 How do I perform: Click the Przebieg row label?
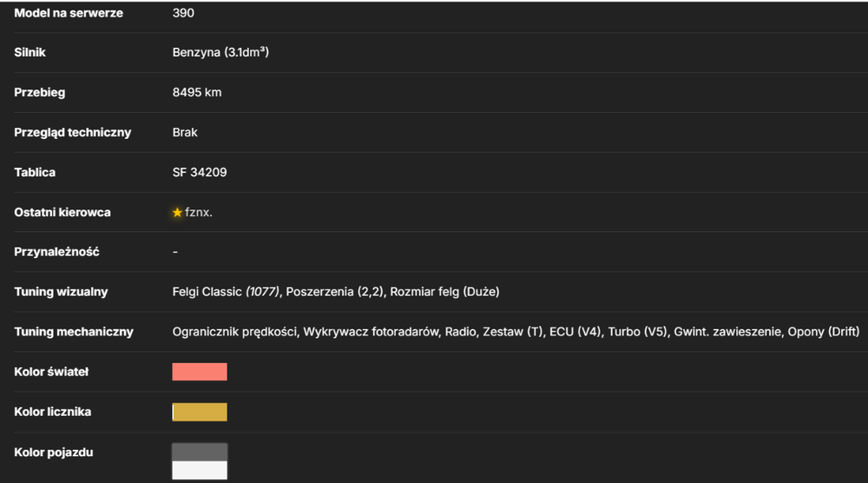coord(39,92)
